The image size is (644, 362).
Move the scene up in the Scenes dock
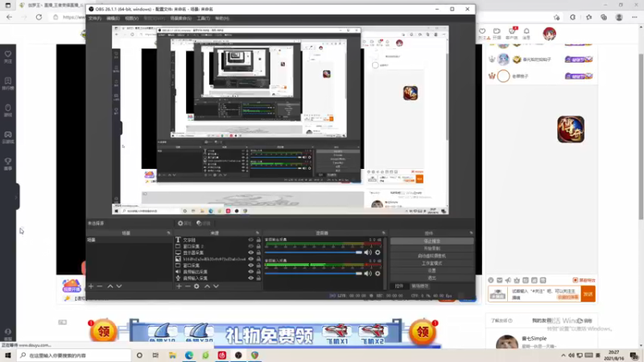point(110,286)
